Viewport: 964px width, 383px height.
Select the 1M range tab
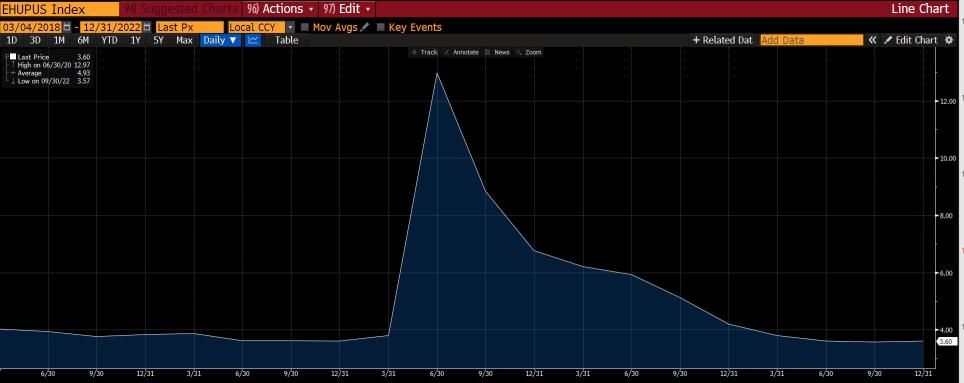pyautogui.click(x=59, y=40)
